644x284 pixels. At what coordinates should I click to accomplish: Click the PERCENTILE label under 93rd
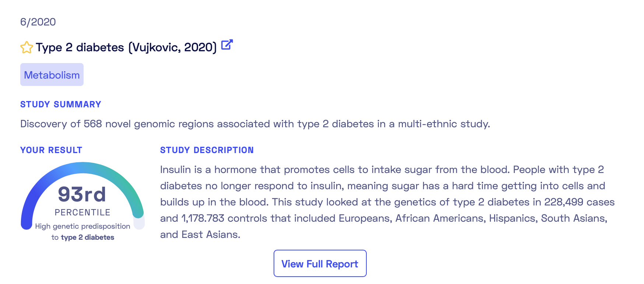click(x=82, y=212)
